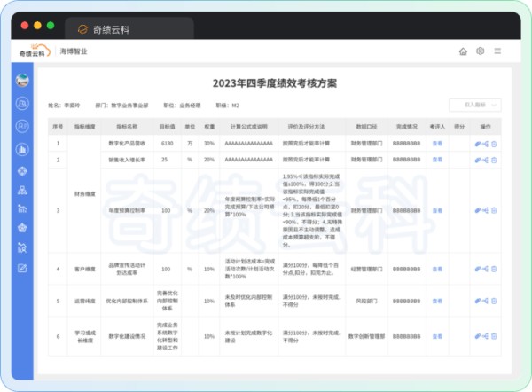Delete row 1 数字化产品营收 via trash icon
The height and width of the screenshot is (392, 532).
click(x=494, y=143)
